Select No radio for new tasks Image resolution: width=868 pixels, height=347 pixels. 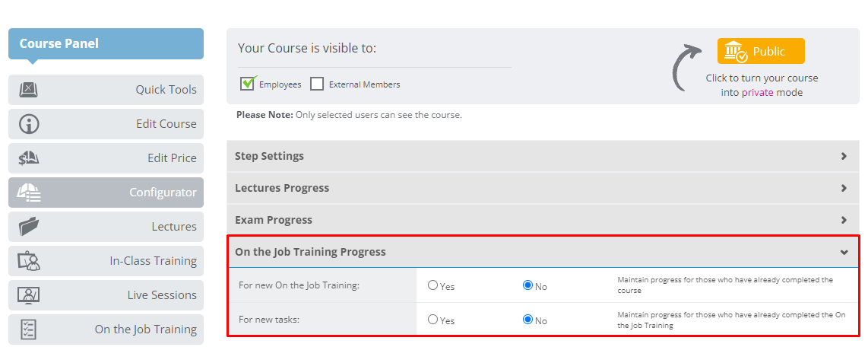click(527, 320)
